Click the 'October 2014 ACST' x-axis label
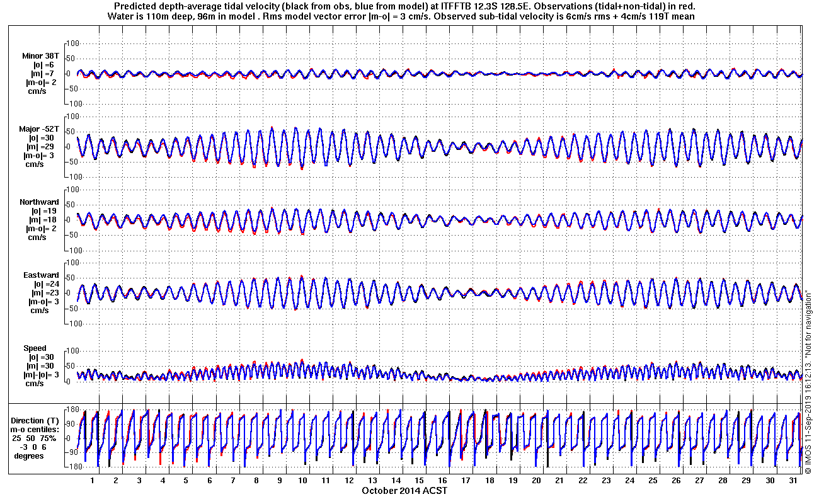The image size is (819, 504). (404, 490)
